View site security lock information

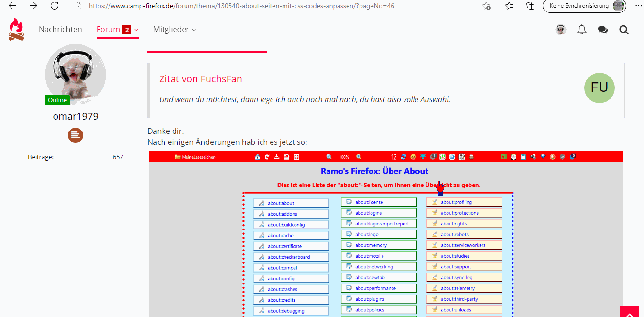[x=78, y=6]
